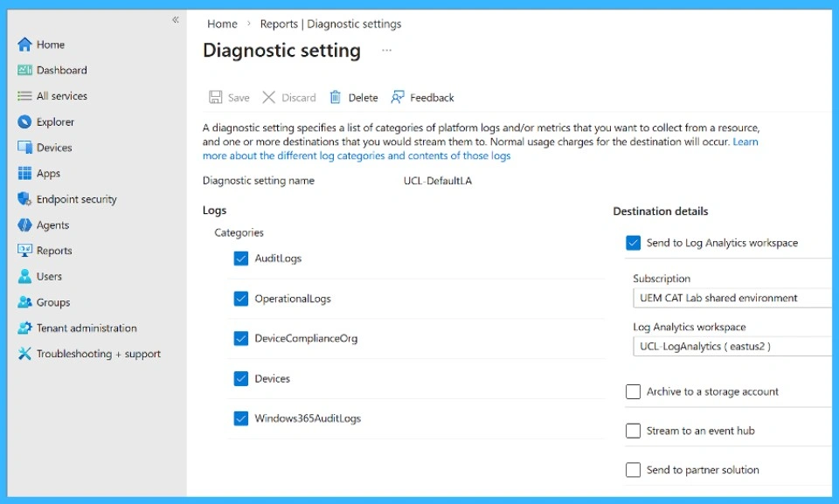Open Troubleshooting + support from sidebar
The height and width of the screenshot is (504, 839).
[x=24, y=353]
